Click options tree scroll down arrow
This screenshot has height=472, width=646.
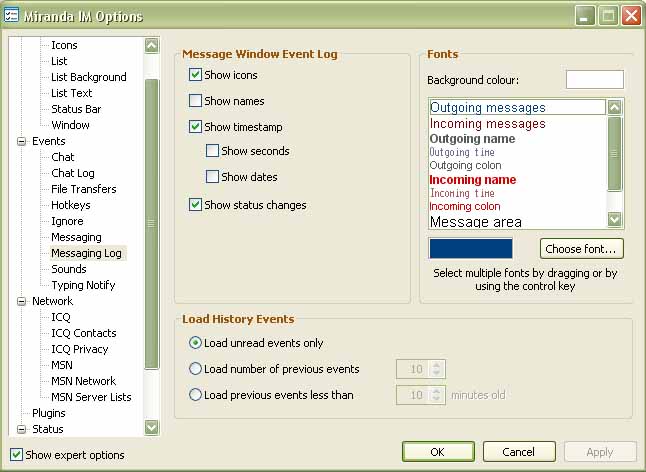152,428
